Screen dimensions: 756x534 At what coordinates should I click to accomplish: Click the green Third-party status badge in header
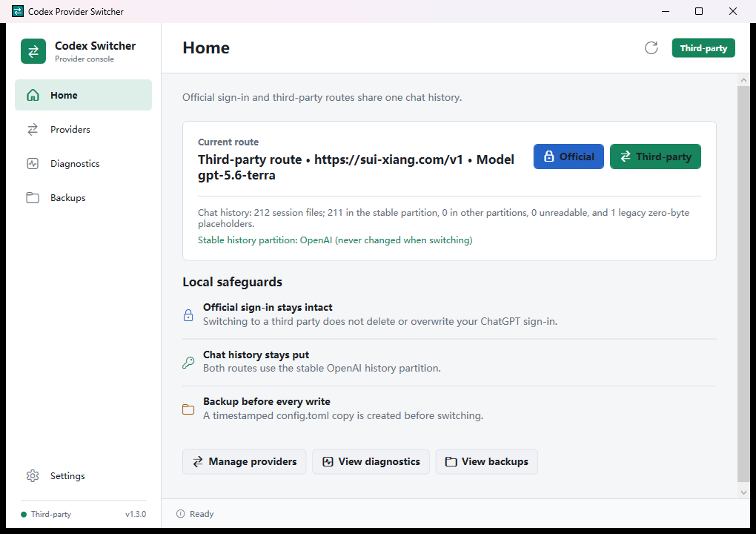click(x=703, y=47)
